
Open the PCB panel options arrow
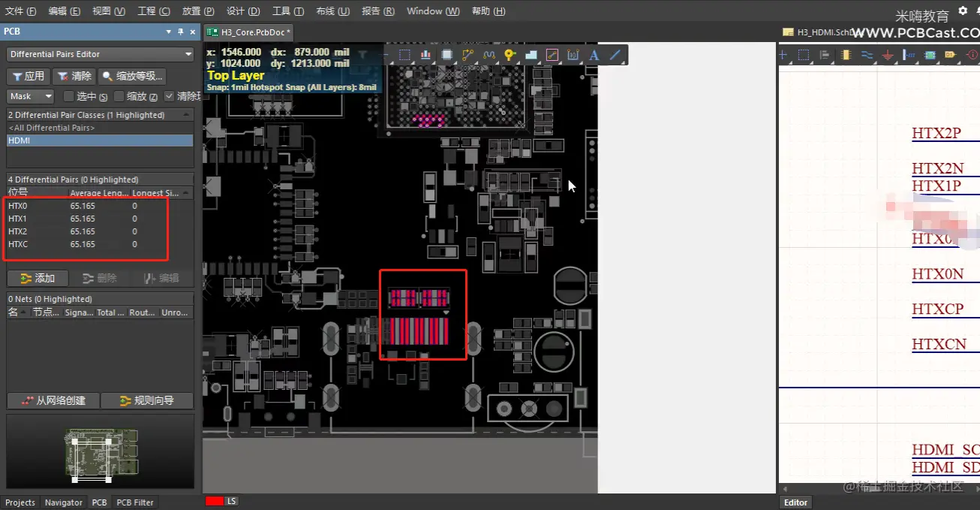click(169, 32)
